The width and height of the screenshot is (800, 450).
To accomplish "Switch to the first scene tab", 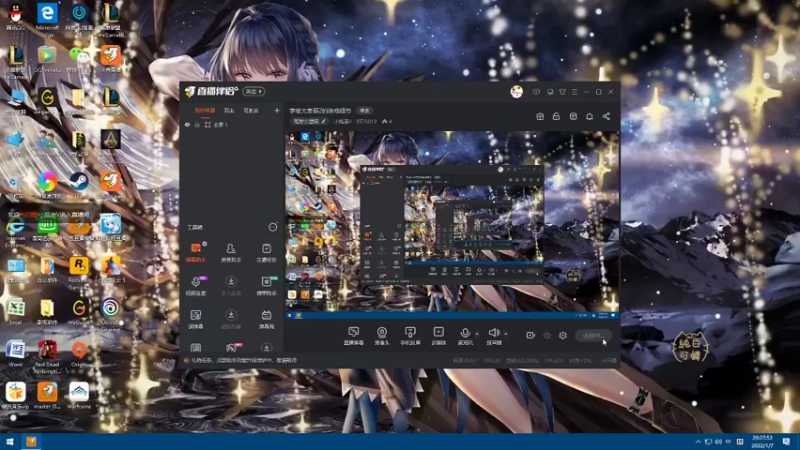I will pos(205,110).
